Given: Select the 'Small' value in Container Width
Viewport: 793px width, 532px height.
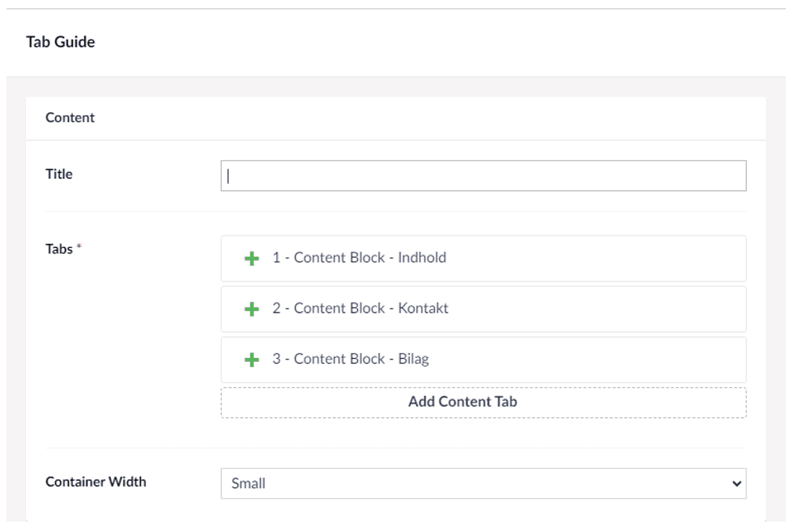Looking at the screenshot, I should click(x=249, y=483).
